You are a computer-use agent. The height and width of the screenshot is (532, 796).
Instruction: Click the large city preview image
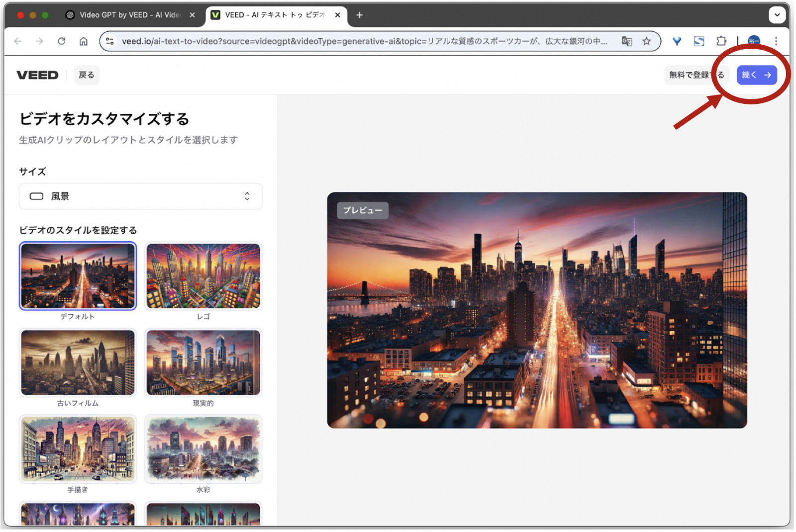(x=537, y=311)
